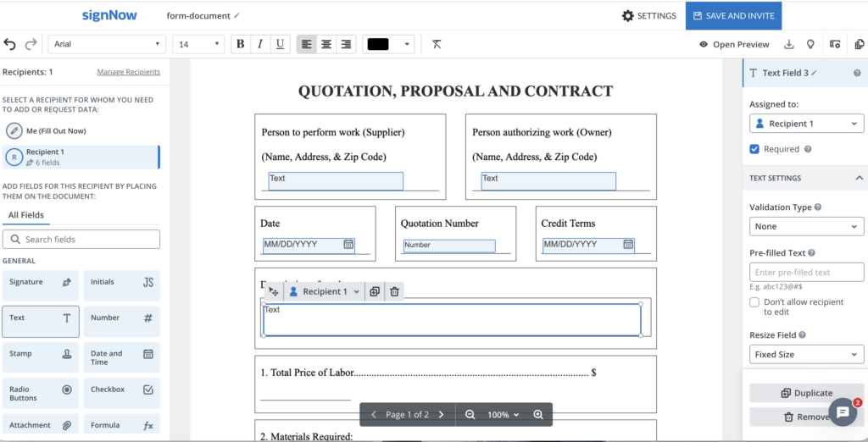Image resolution: width=868 pixels, height=442 pixels.
Task: Go to next page arrow
Action: point(441,414)
